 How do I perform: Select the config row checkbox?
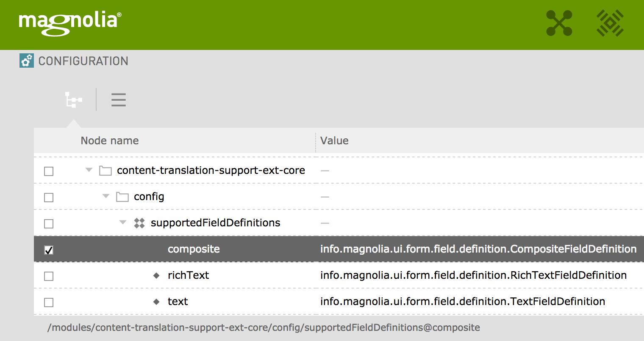click(49, 198)
